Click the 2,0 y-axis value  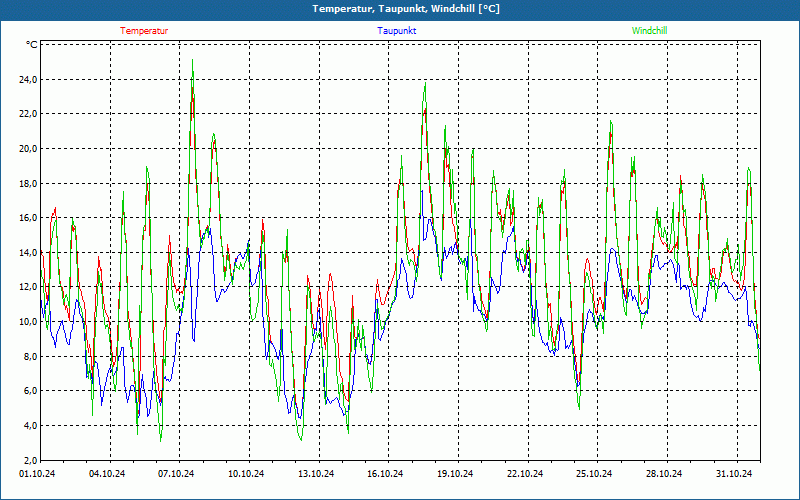[x=31, y=460]
